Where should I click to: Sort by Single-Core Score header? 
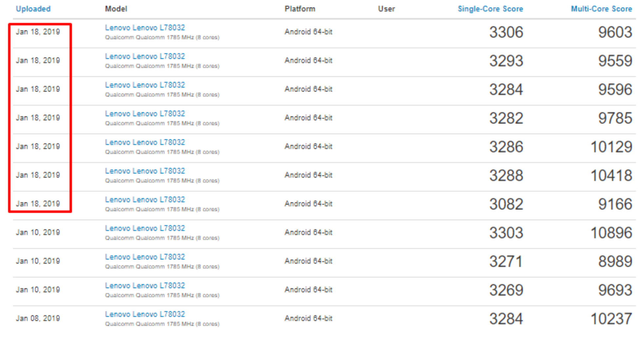click(x=490, y=9)
